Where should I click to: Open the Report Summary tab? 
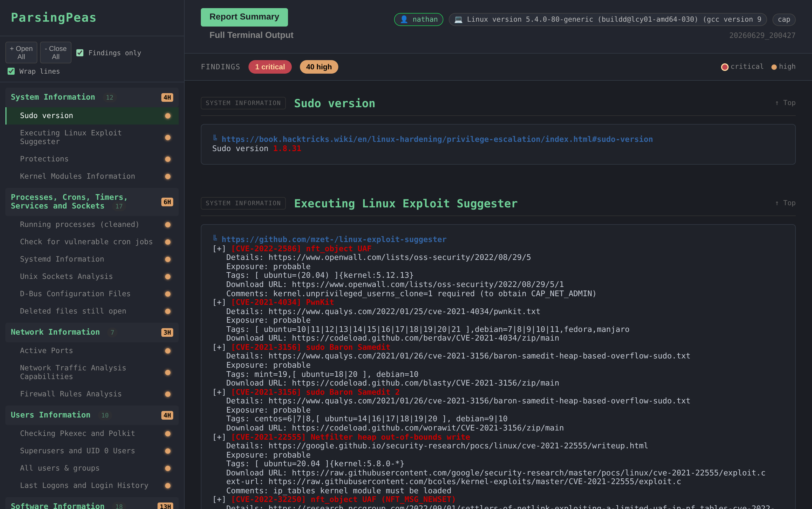(244, 17)
